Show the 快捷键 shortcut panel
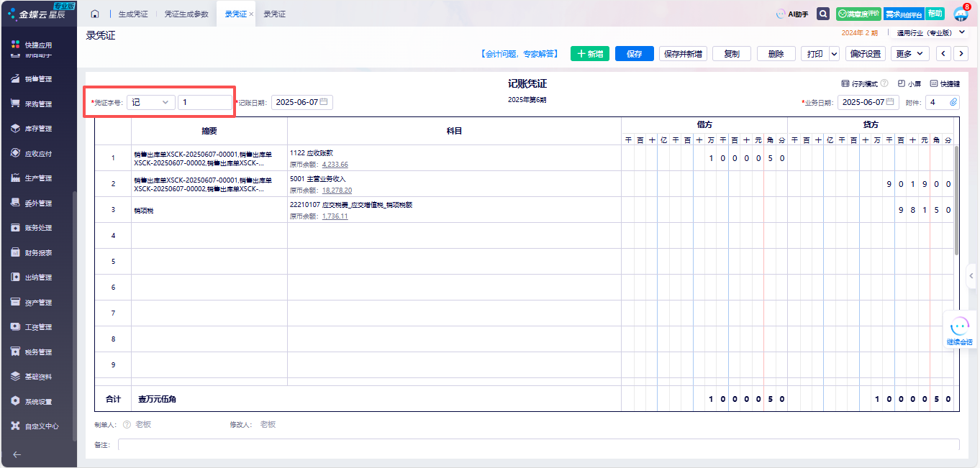Viewport: 980px width, 468px height. pyautogui.click(x=945, y=84)
